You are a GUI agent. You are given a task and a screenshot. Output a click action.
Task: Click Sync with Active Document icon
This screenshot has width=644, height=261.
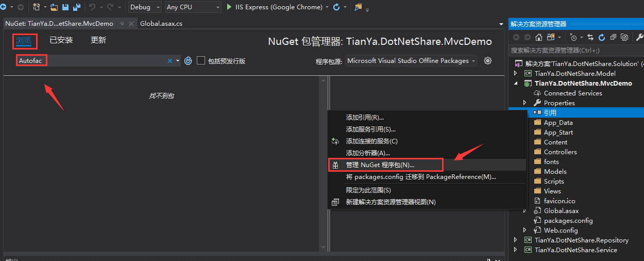590,37
